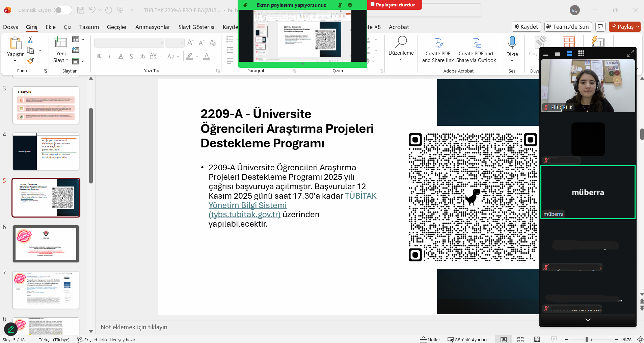
Task: Click the zoom slider in status bar
Action: coord(587,340)
